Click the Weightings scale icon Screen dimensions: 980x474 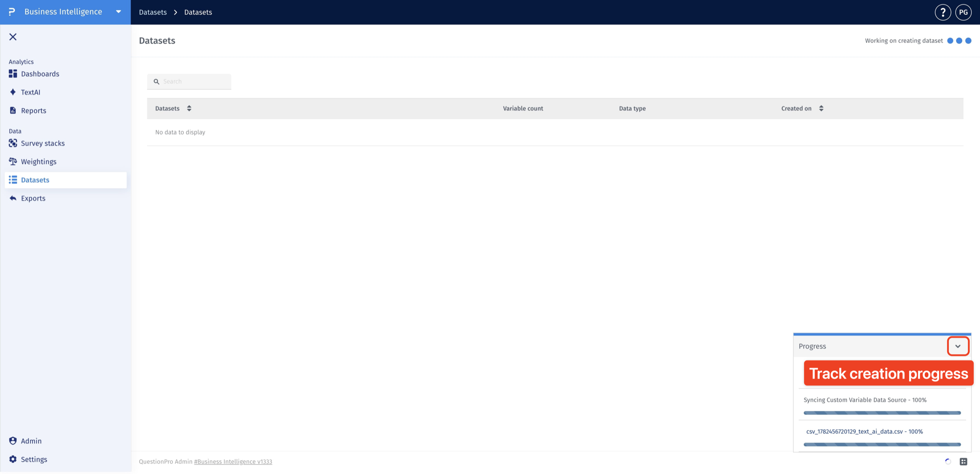tap(13, 162)
